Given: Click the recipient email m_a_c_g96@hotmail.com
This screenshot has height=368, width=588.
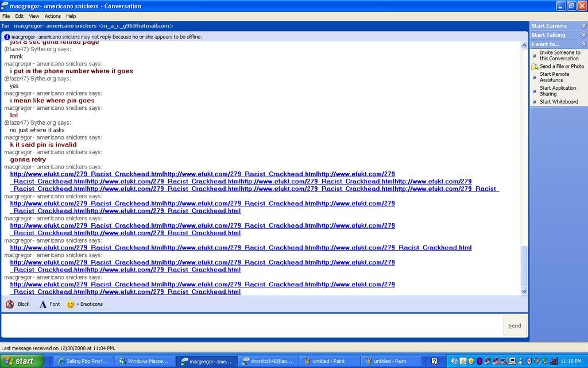Looking at the screenshot, I should [x=136, y=26].
